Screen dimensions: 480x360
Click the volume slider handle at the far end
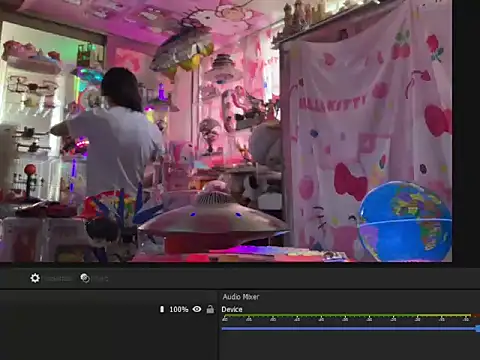[x=478, y=329]
